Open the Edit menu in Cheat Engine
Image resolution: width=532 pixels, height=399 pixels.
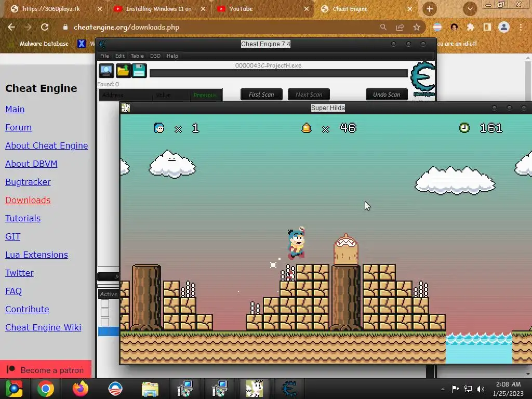pyautogui.click(x=120, y=56)
